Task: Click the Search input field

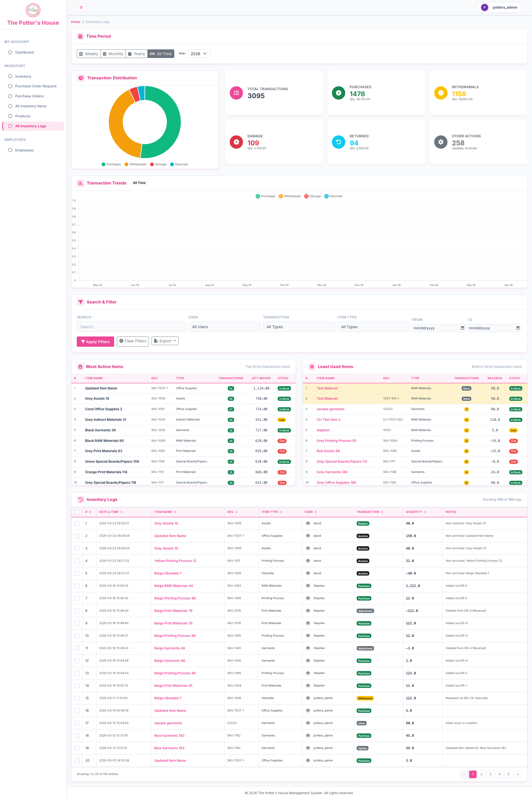Action: click(131, 327)
